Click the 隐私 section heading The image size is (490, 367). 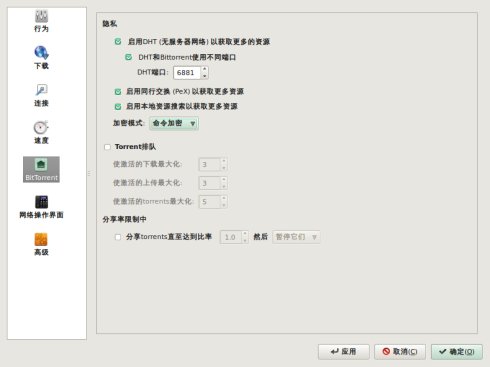click(x=110, y=24)
